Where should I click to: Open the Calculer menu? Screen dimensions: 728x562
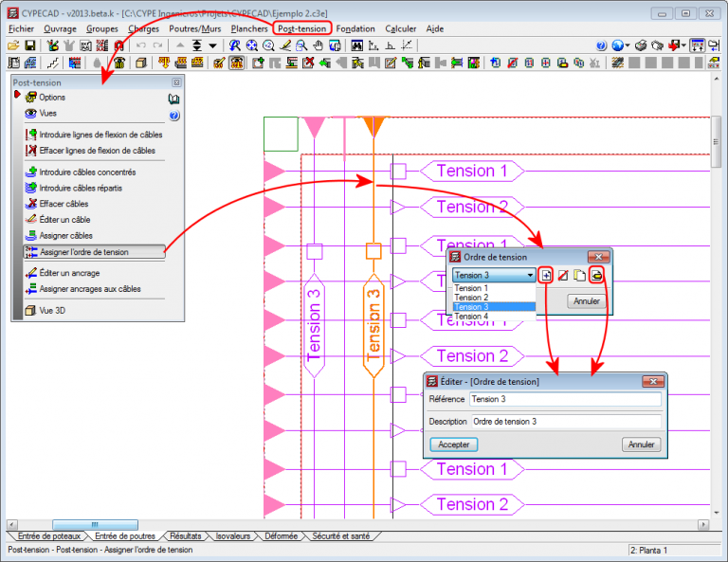click(x=401, y=28)
